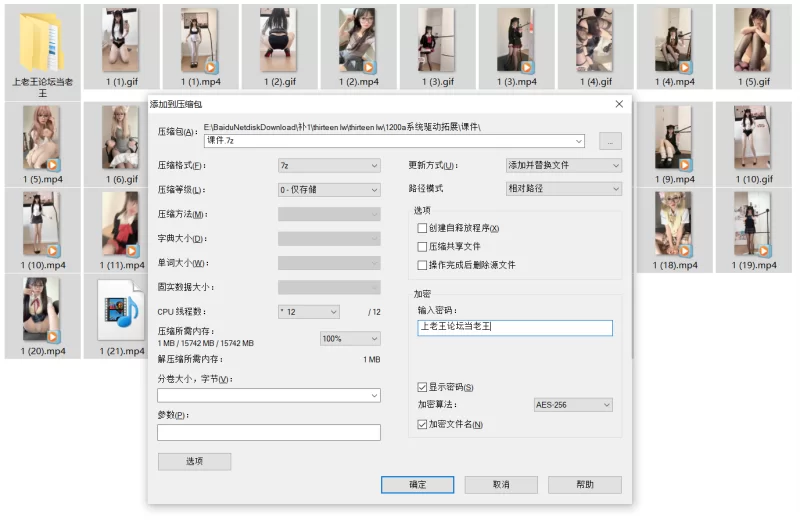Open the 压缩格式 7z dropdown
800x522 pixels.
pos(329,165)
